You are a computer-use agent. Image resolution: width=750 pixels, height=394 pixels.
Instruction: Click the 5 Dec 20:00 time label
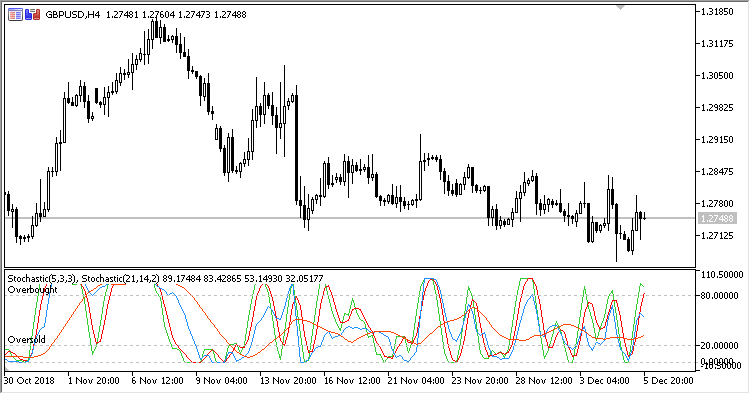(x=668, y=381)
